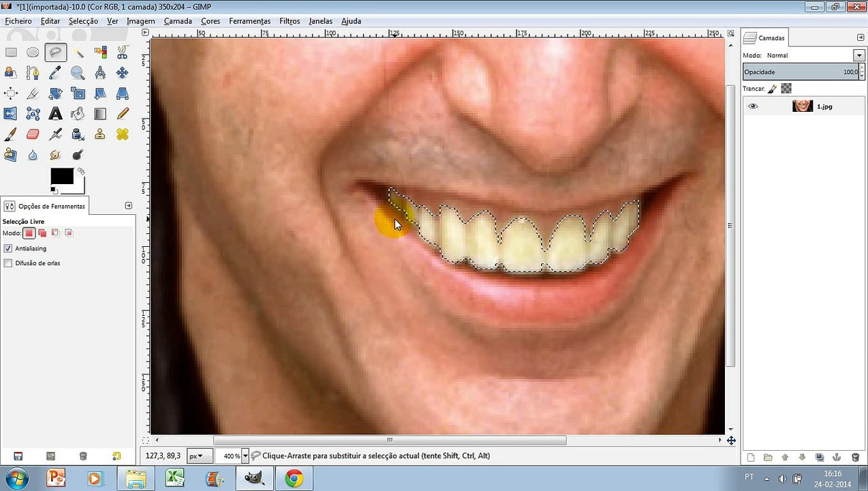Select the Measure compass tool
This screenshot has width=868, height=491.
[100, 72]
